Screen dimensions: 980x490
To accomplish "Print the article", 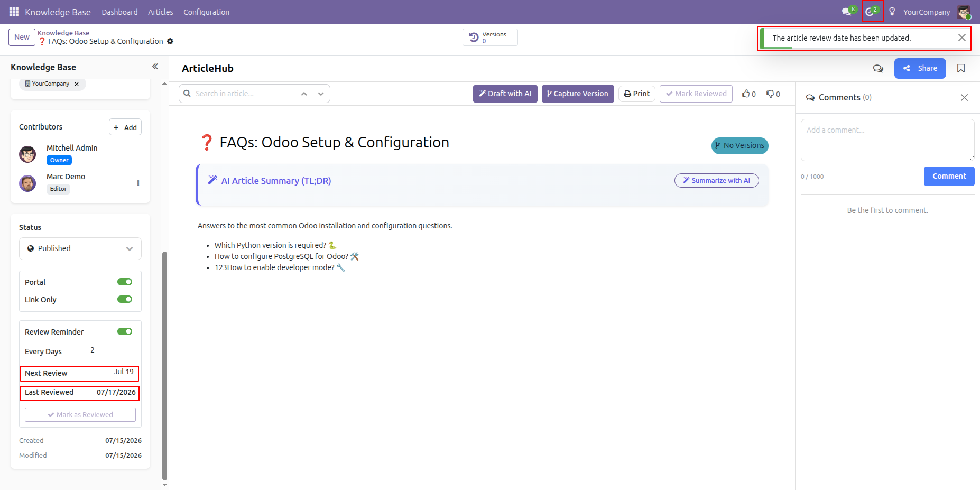I will pyautogui.click(x=637, y=94).
